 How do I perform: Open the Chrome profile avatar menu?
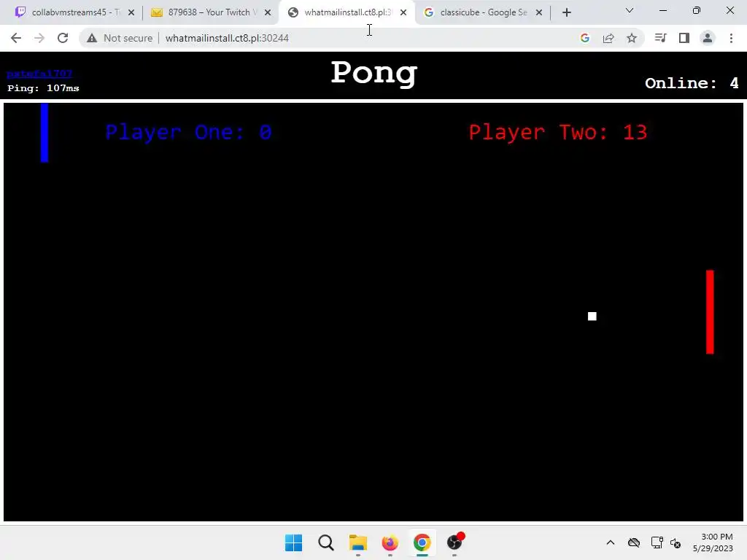708,38
